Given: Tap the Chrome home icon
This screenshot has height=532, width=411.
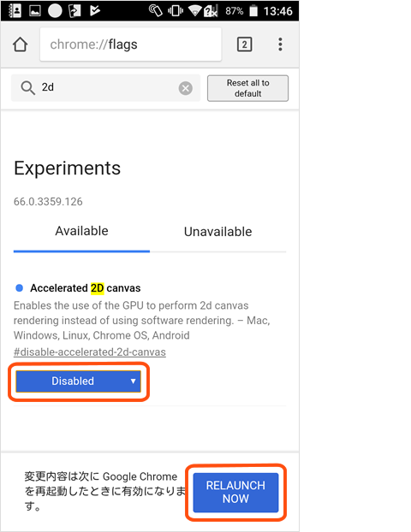Looking at the screenshot, I should point(20,44).
